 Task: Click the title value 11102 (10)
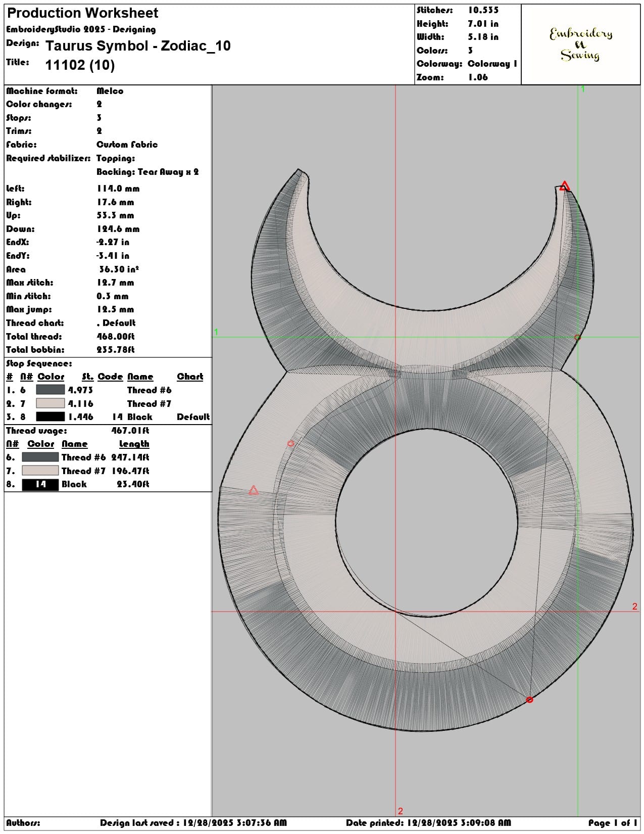coord(80,65)
